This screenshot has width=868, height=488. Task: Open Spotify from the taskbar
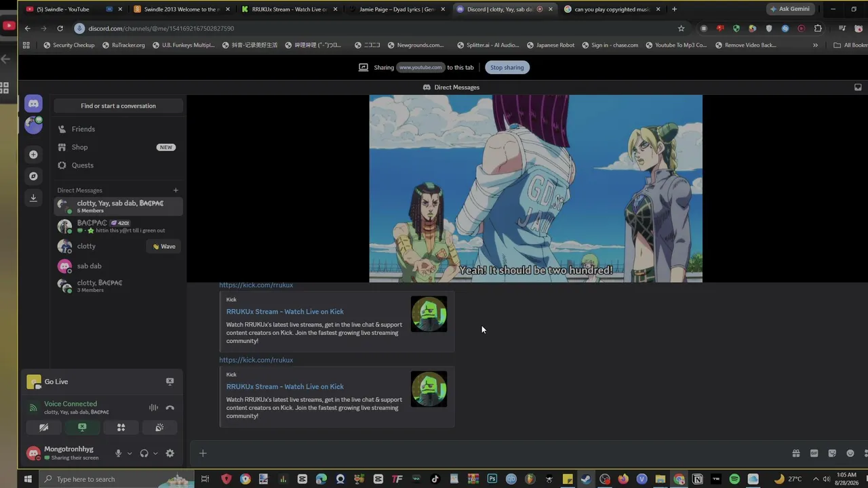(734, 479)
